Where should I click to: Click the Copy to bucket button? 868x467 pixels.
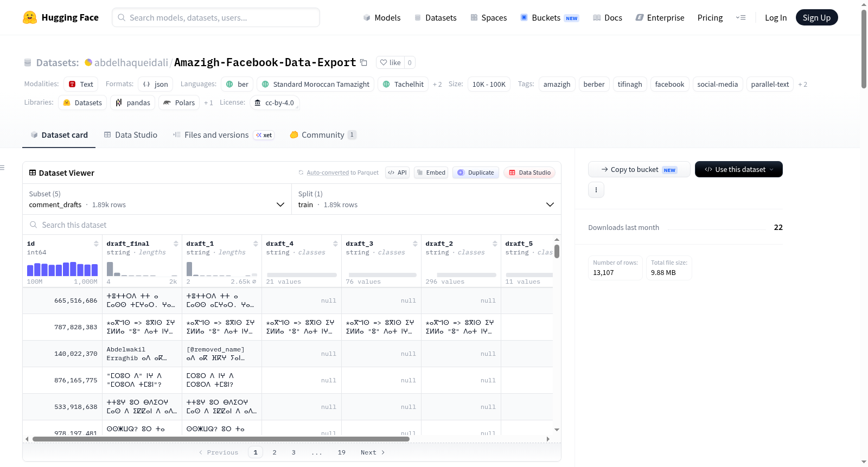pos(639,169)
